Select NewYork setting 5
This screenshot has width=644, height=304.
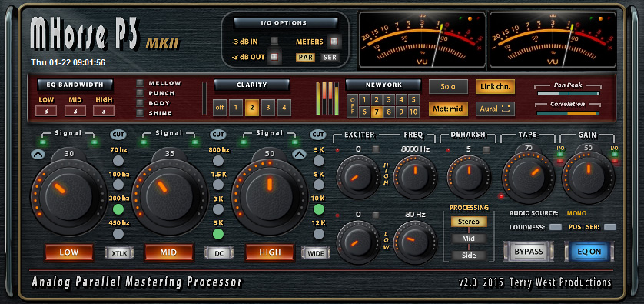[x=413, y=99]
